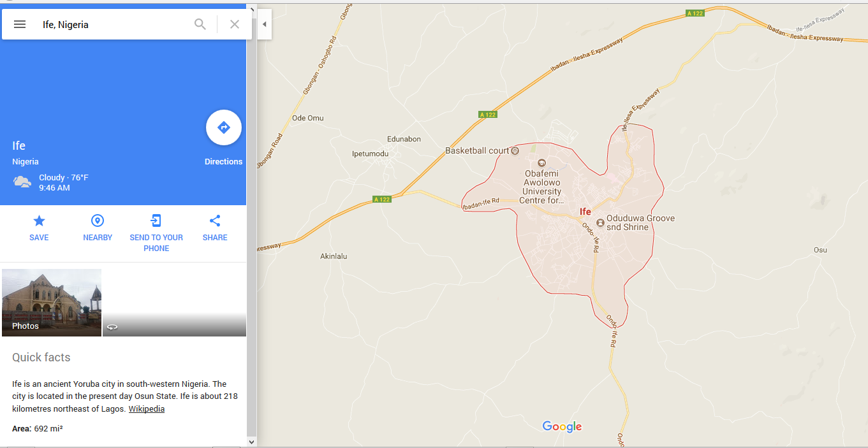Click the Share icon
The height and width of the screenshot is (448, 868).
215,221
